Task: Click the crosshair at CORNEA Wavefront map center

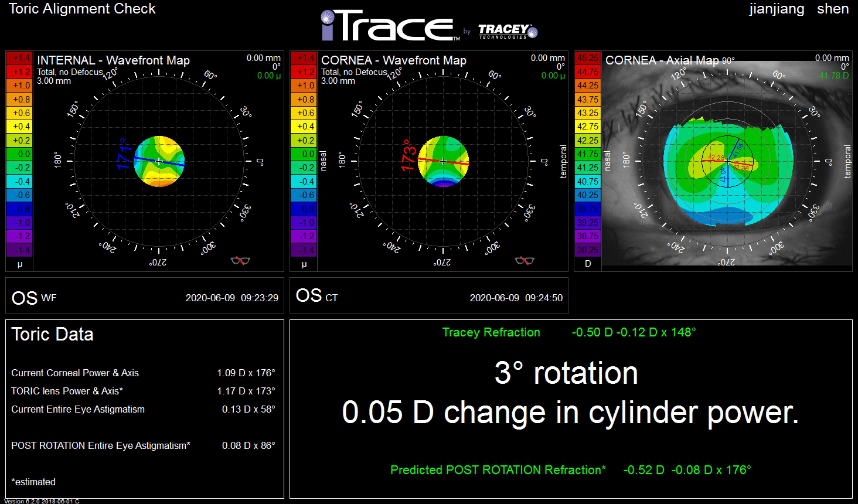Action: pos(443,161)
